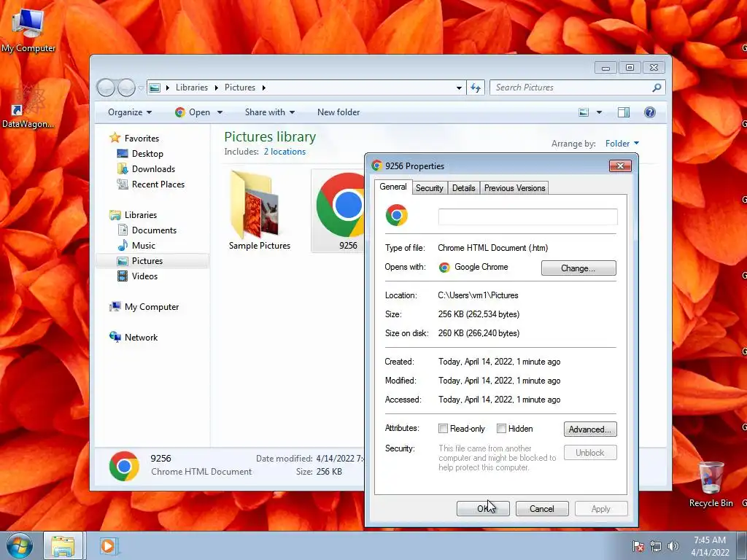
Task: Expand the Open button dropdown arrow
Action: coord(220,112)
